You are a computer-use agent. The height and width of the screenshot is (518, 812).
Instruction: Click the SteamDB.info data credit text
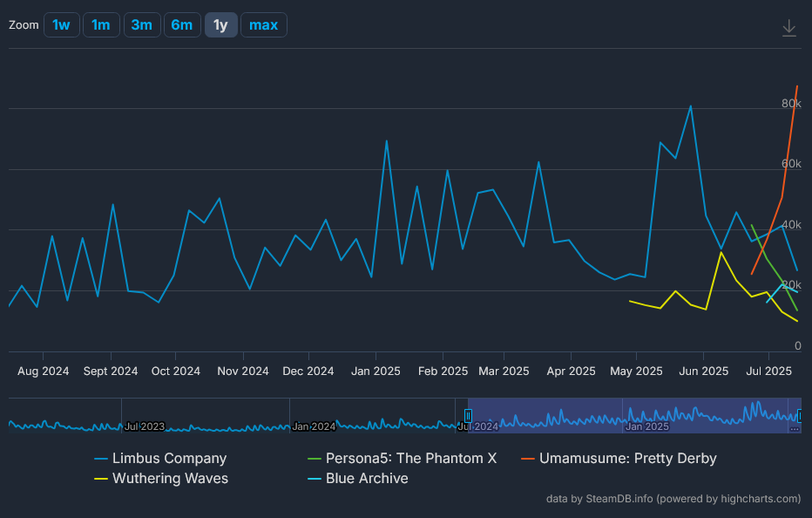(x=673, y=499)
